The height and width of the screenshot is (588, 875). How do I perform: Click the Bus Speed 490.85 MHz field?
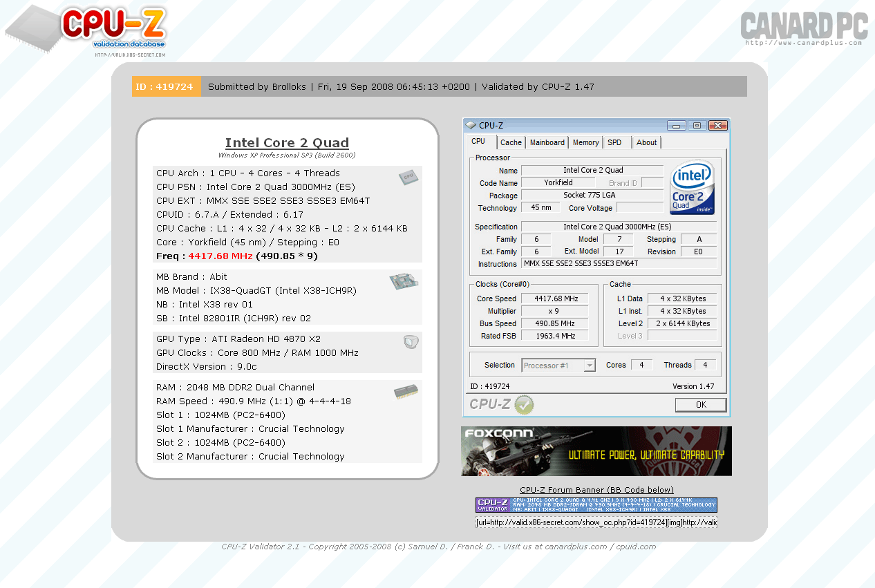pyautogui.click(x=554, y=323)
